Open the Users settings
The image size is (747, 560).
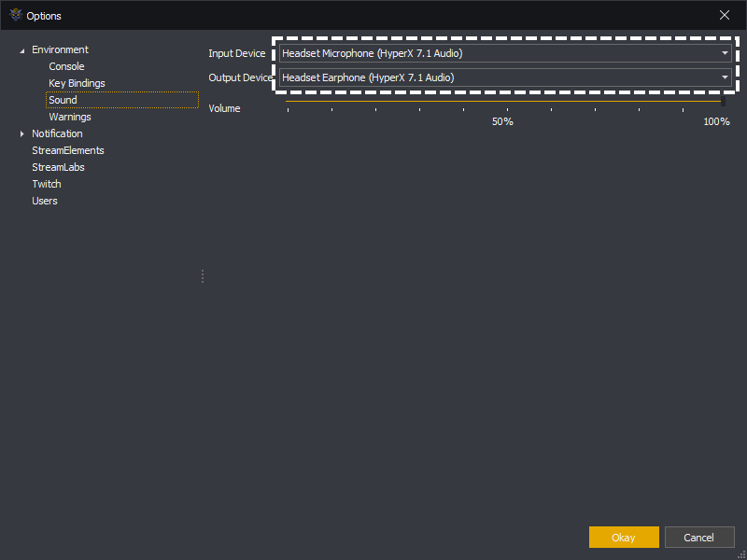click(44, 201)
